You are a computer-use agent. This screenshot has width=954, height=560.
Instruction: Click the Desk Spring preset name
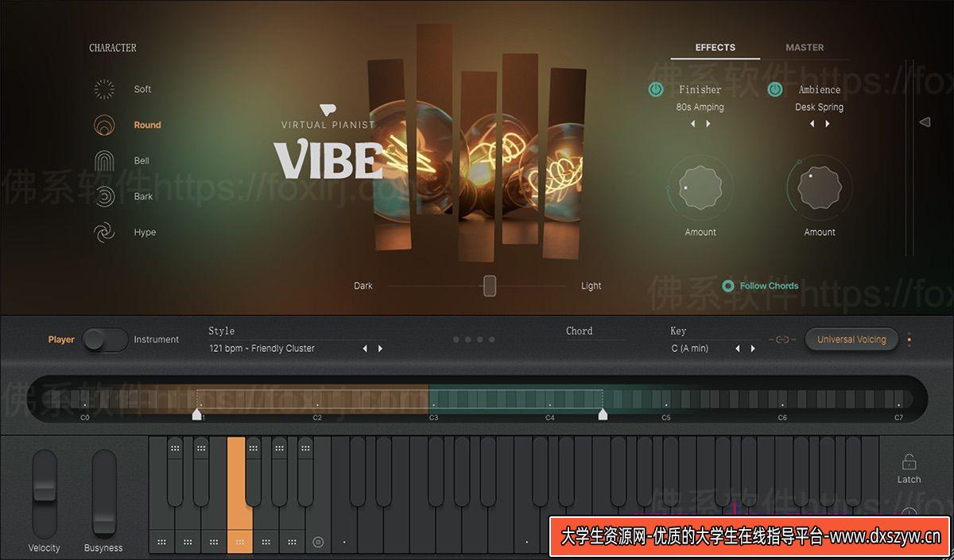click(820, 107)
